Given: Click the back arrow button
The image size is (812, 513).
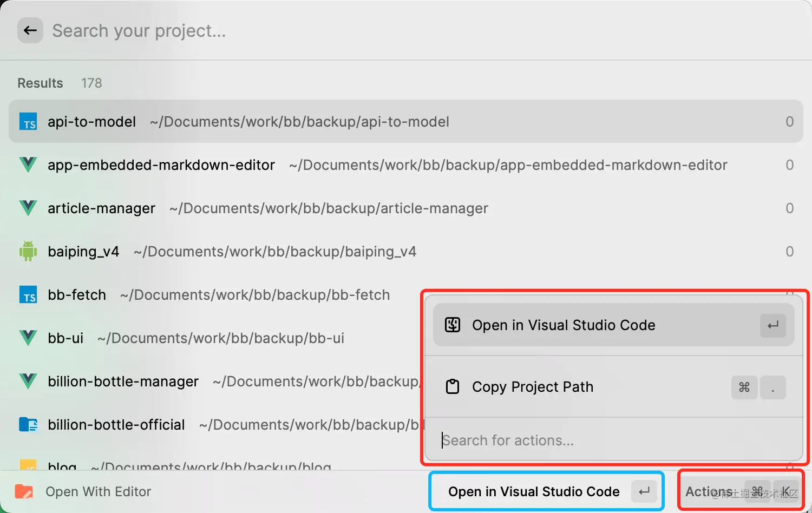Looking at the screenshot, I should (30, 30).
